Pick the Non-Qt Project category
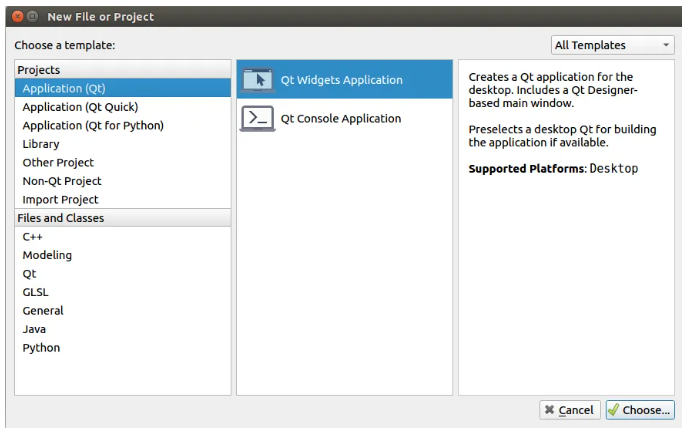690x435 pixels. pos(123,181)
